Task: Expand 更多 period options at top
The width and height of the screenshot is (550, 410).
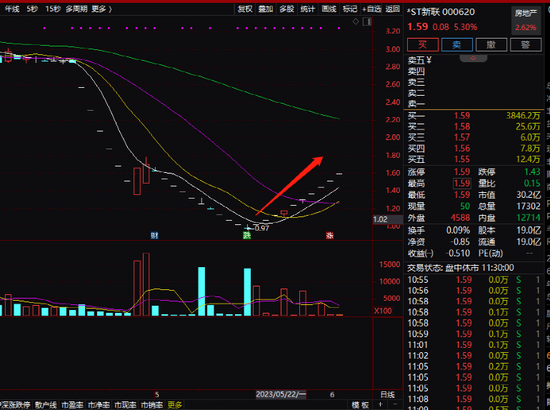Action: point(102,9)
